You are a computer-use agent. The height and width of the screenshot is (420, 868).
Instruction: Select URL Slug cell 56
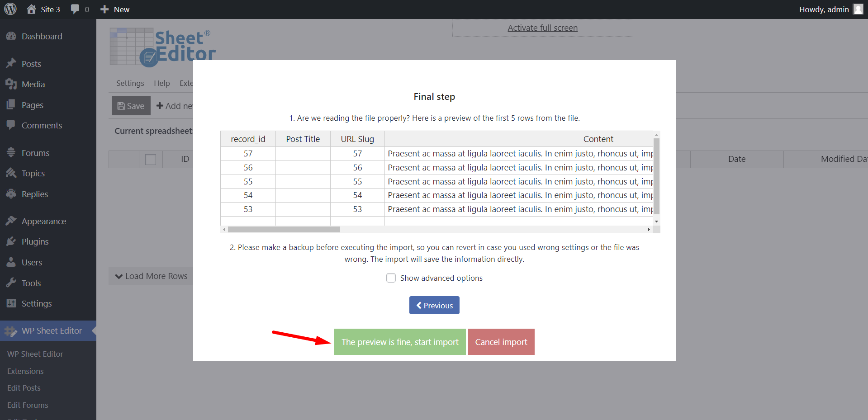357,168
